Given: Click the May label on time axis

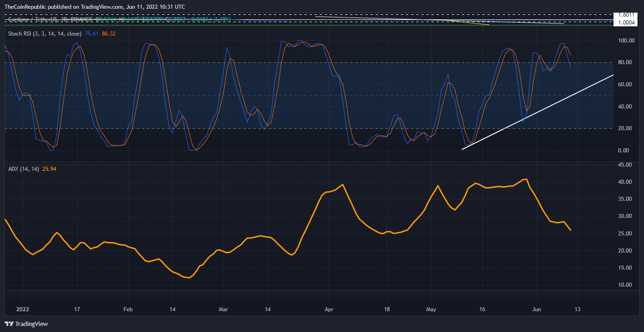Looking at the screenshot, I should coord(431,309).
